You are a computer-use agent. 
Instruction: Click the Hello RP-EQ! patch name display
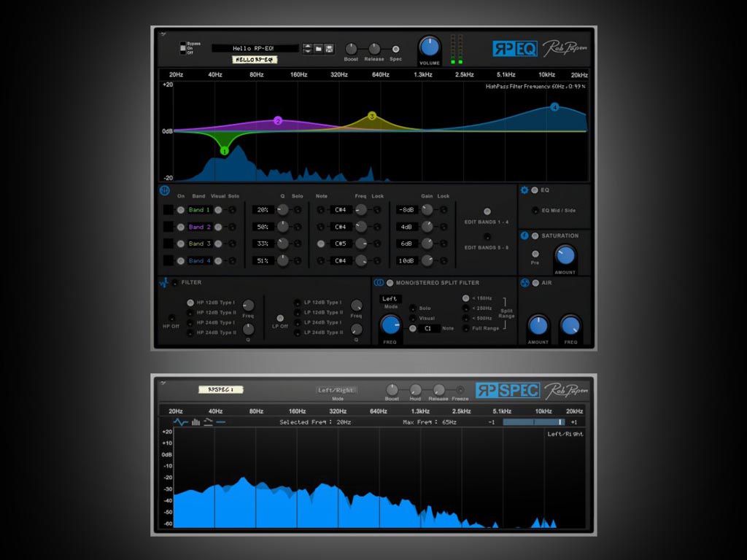[255, 48]
